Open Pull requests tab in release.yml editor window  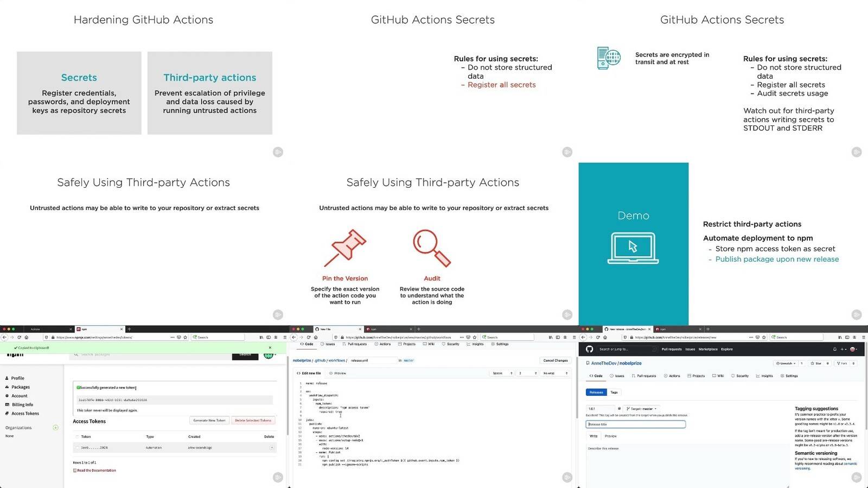click(x=355, y=344)
